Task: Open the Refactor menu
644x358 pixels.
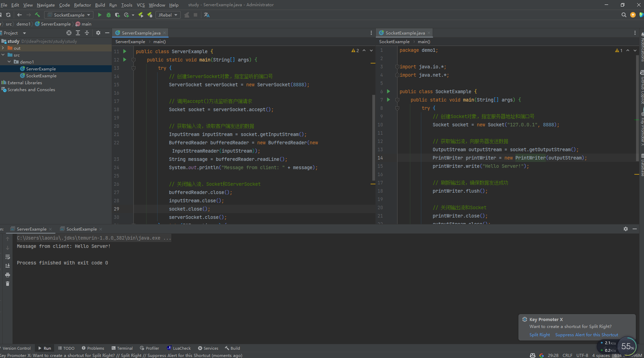Action: 82,5
